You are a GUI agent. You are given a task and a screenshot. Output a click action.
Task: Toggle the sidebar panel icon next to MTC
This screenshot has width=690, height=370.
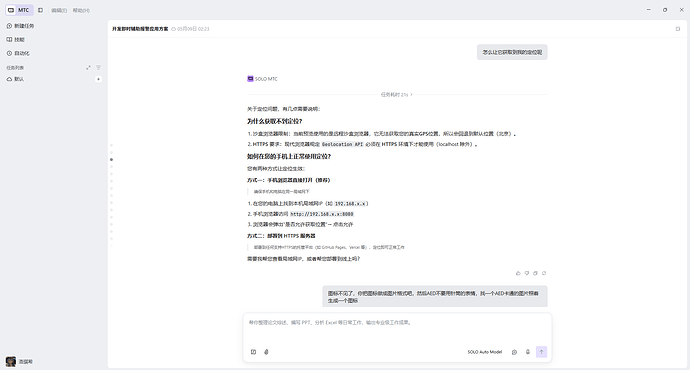coord(40,10)
